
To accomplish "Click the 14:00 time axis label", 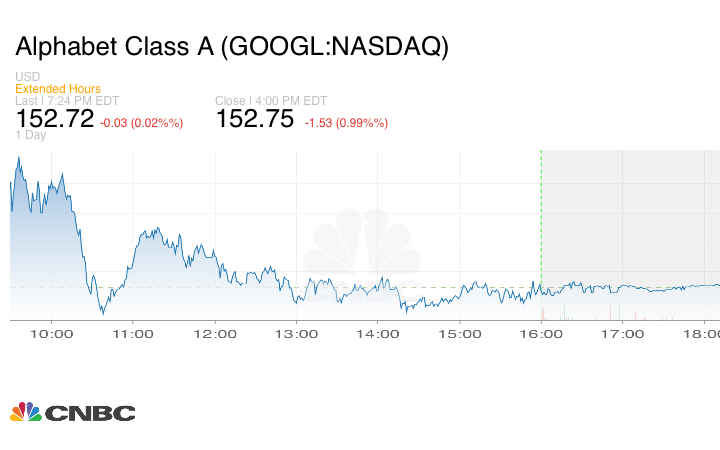I will (378, 334).
